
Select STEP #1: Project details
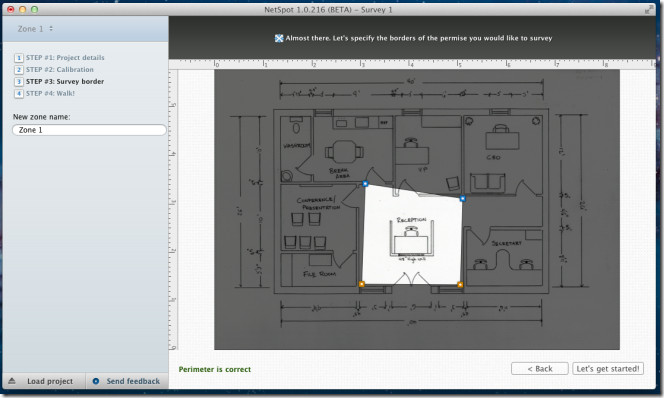[65, 58]
